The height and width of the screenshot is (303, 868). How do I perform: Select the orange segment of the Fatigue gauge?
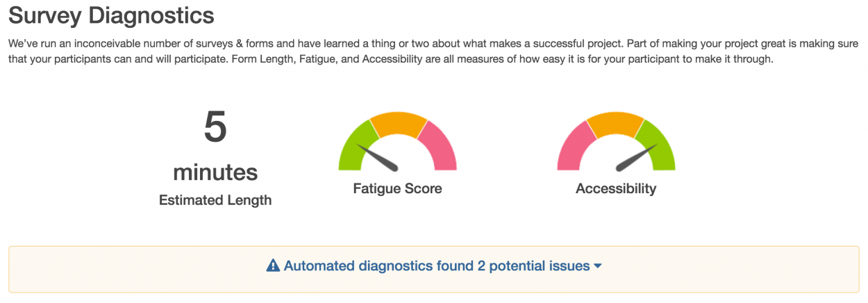[398, 122]
